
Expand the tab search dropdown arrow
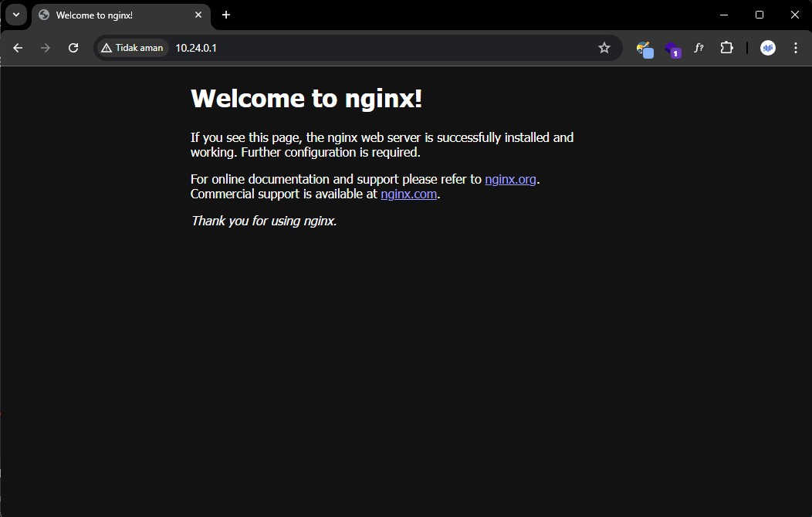click(15, 15)
